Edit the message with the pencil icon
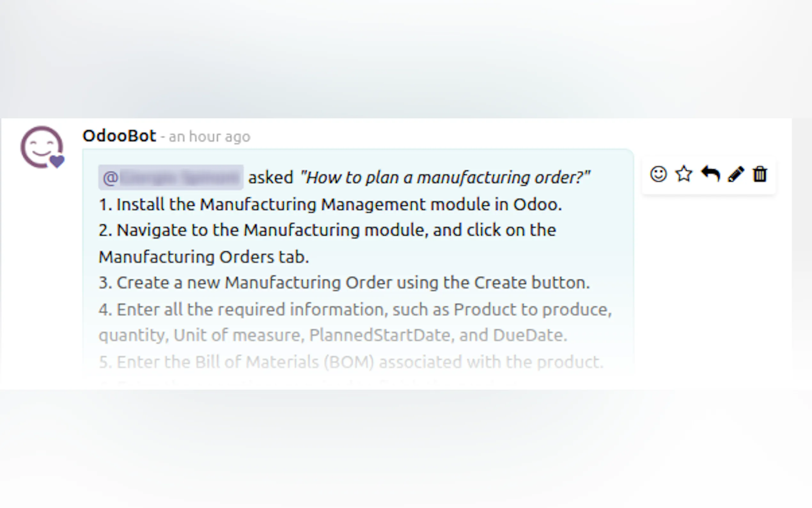 click(736, 174)
